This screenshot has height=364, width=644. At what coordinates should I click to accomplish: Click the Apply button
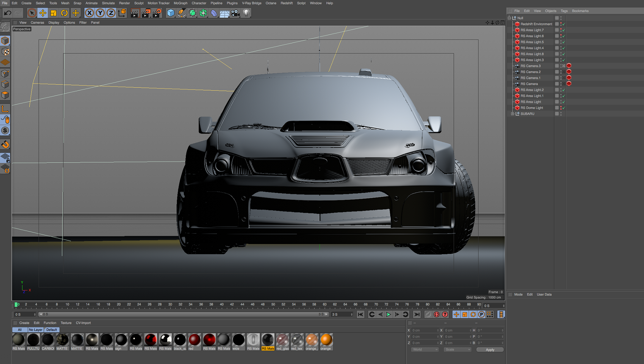tap(490, 350)
